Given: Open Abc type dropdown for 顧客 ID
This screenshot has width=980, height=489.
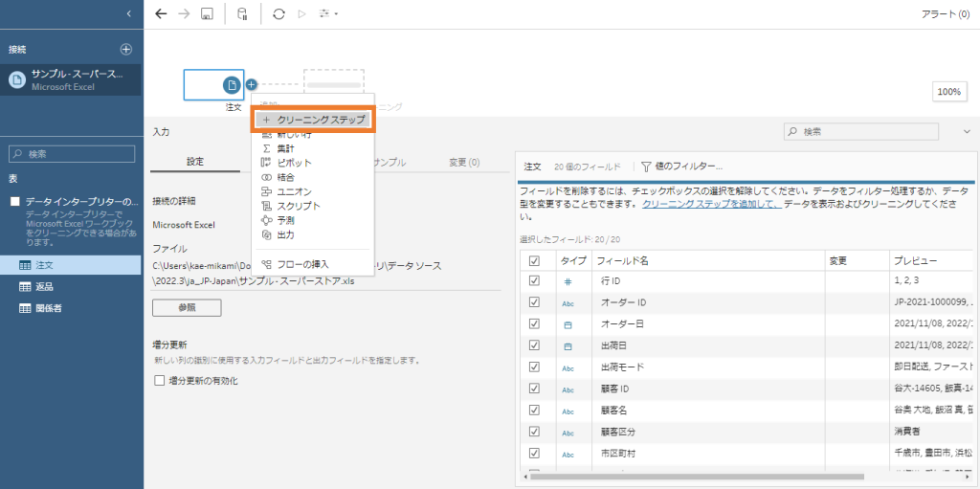Looking at the screenshot, I should 568,390.
